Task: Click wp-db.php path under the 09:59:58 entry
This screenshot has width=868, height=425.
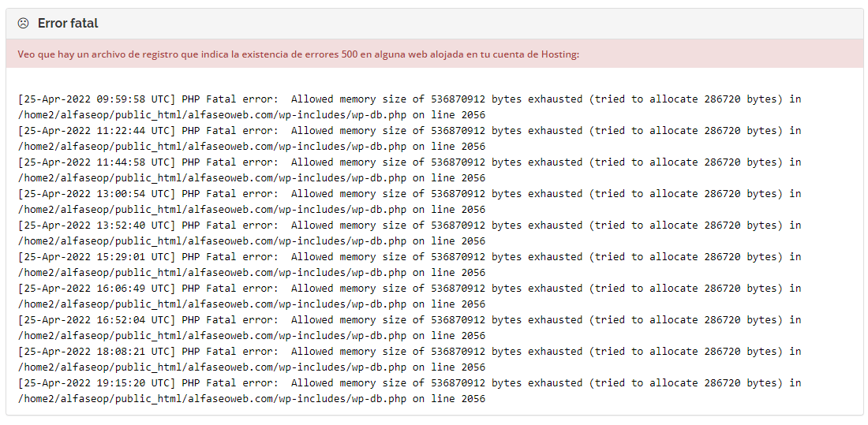Action: point(212,115)
